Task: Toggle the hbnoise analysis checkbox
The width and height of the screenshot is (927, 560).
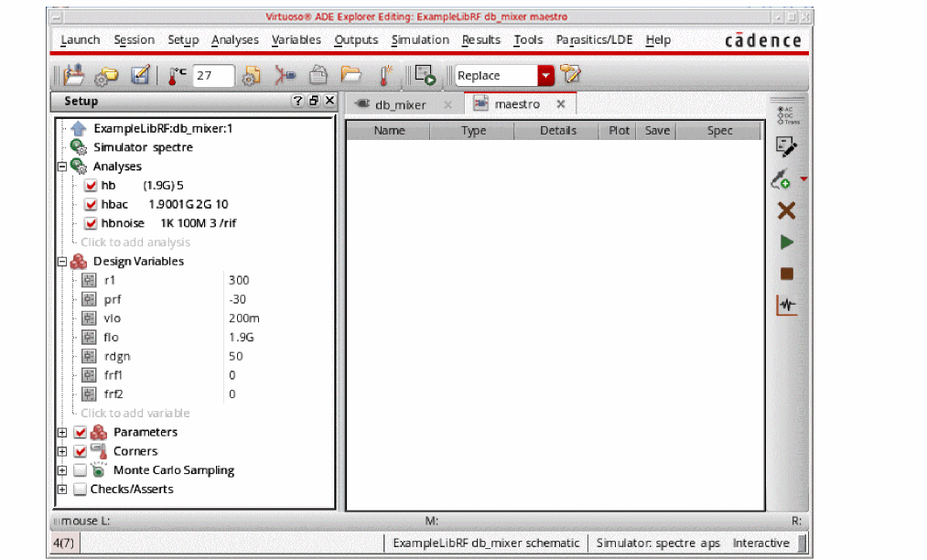Action: coord(91,223)
